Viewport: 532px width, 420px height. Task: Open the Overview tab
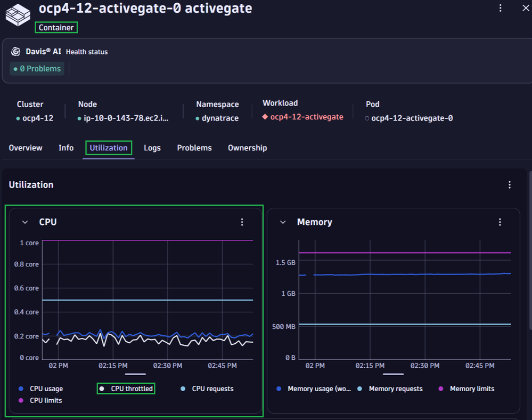pos(26,148)
